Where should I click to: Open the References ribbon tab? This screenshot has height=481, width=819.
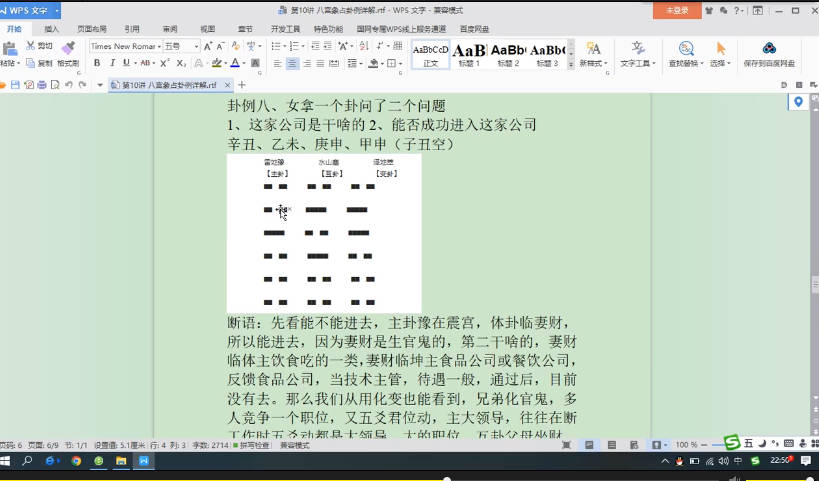132,29
